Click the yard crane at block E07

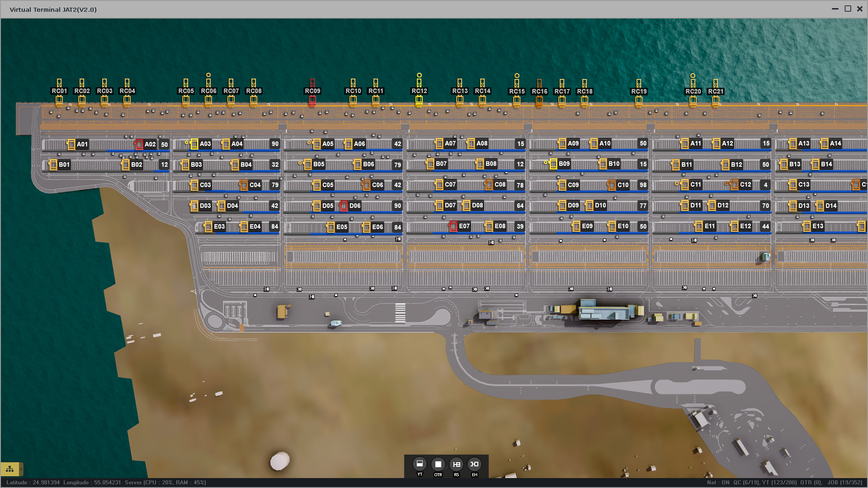[453, 226]
